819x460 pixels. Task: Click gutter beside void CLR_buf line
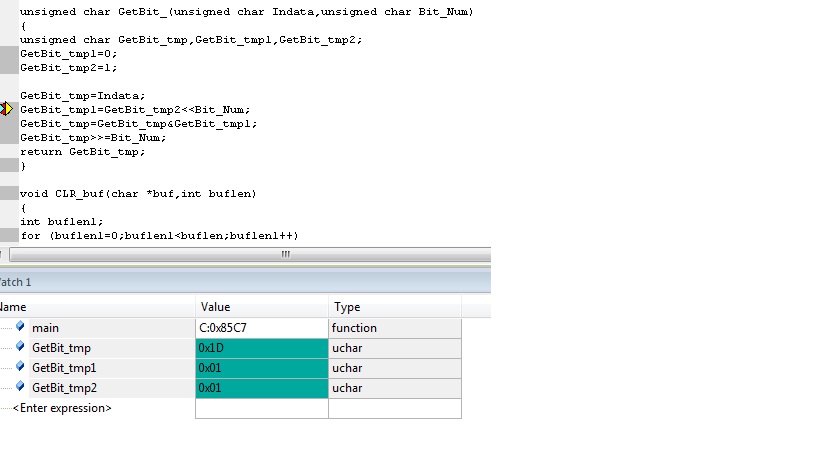tap(9, 193)
